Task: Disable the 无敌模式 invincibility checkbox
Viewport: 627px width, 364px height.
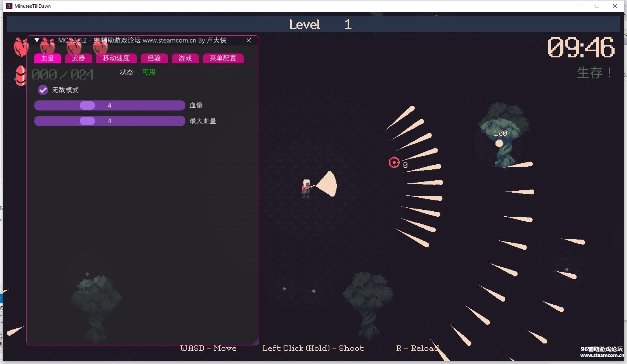Action: (x=43, y=90)
